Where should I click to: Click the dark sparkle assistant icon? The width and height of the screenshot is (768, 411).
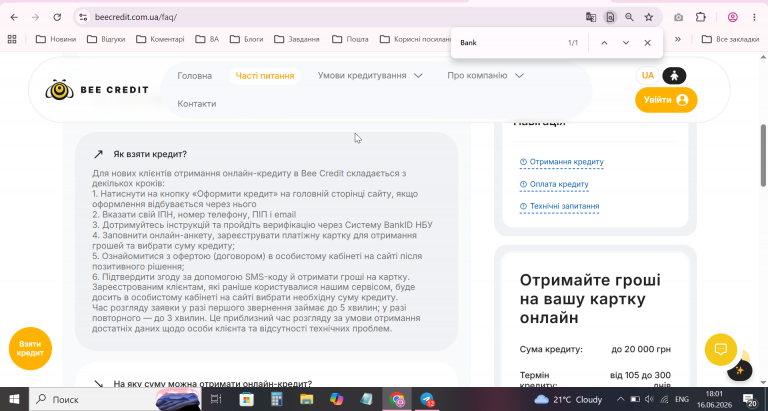tap(740, 370)
